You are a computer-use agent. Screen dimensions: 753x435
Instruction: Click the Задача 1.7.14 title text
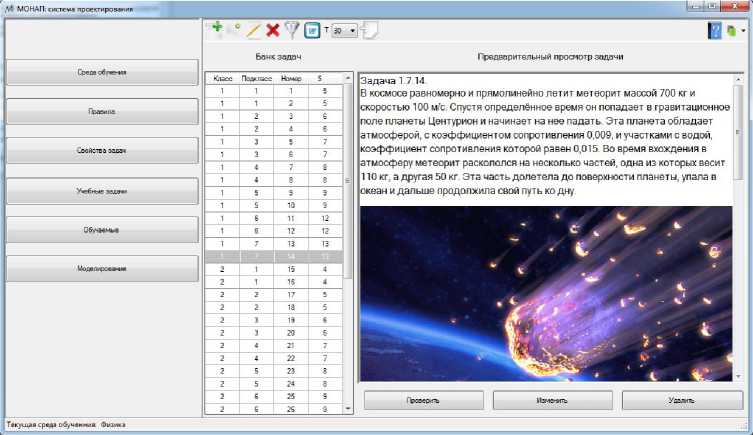click(393, 80)
